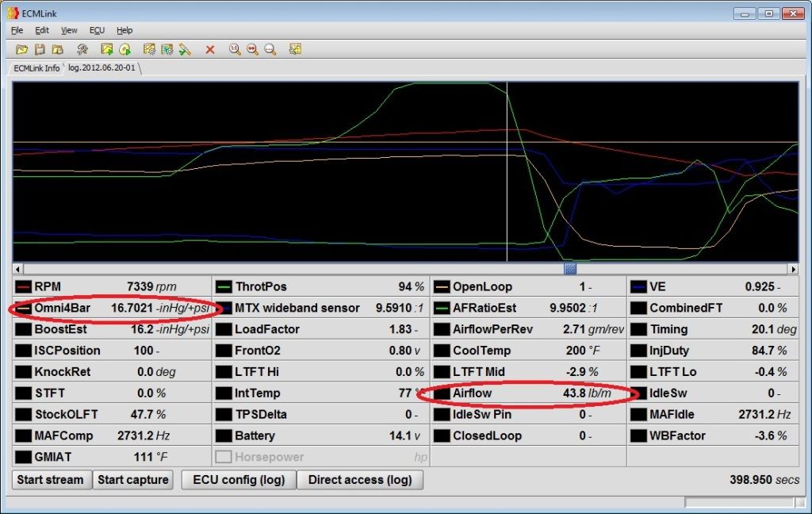The height and width of the screenshot is (514, 812).
Task: Click the red X toolbar icon
Action: [x=209, y=50]
